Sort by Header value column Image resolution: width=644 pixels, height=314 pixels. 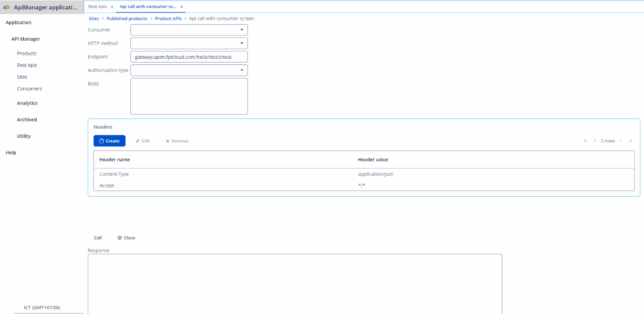click(373, 160)
